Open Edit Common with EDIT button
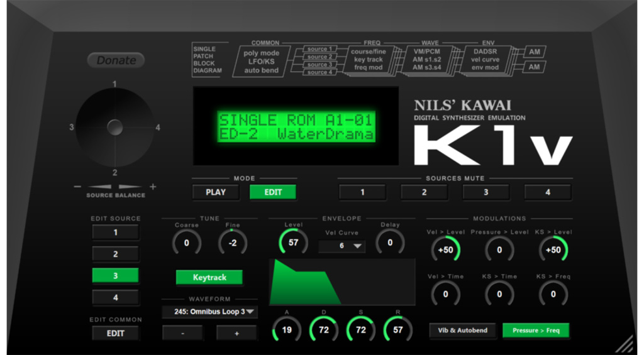The height and width of the screenshot is (355, 644). tap(116, 333)
